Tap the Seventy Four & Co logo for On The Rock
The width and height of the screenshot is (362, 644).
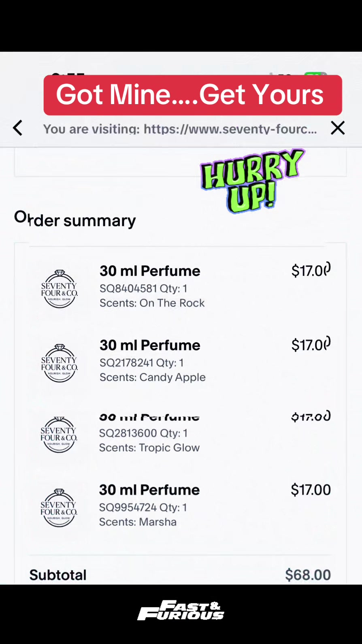coord(60,289)
